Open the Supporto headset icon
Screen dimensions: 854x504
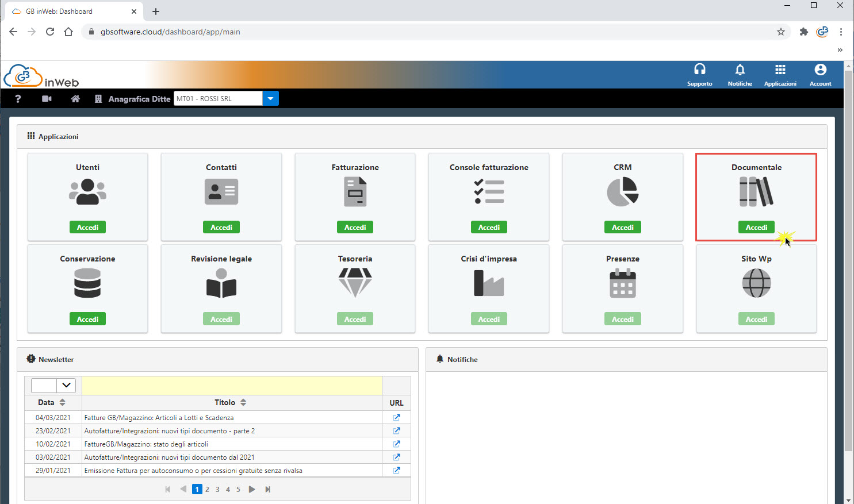699,70
